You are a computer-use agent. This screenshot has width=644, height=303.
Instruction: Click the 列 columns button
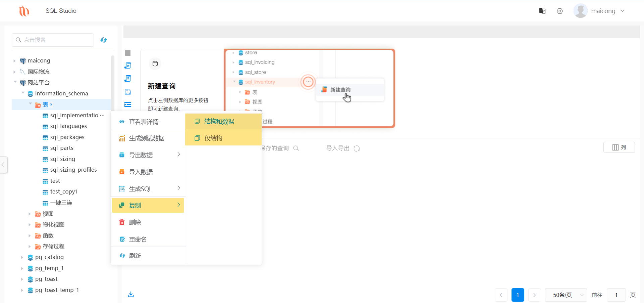pyautogui.click(x=619, y=147)
